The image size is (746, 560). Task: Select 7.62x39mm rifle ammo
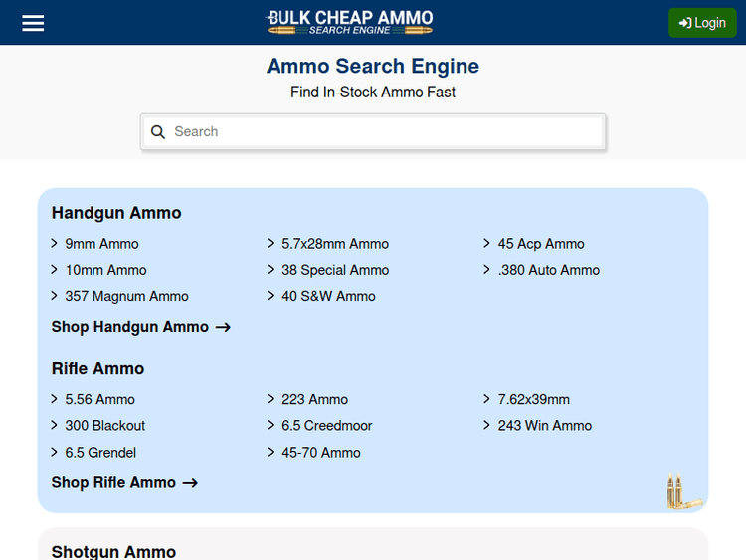pyautogui.click(x=533, y=399)
